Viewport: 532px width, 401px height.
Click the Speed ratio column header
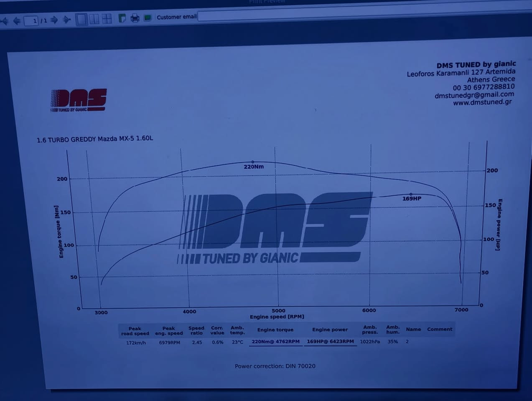(x=196, y=330)
